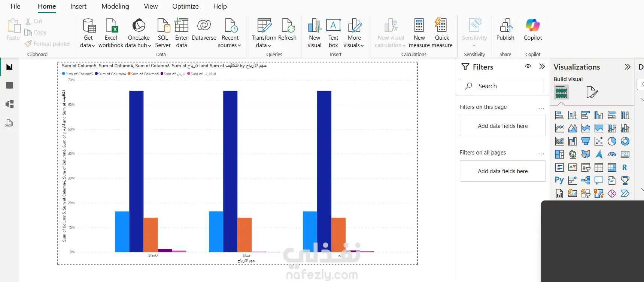The width and height of the screenshot is (644, 282).
Task: Open the View ribbon tab
Action: pos(151,6)
